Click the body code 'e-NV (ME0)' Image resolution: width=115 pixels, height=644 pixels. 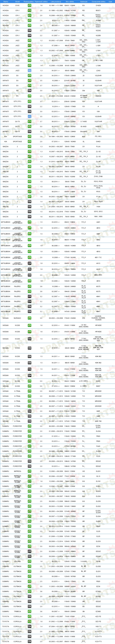click(84, 381)
